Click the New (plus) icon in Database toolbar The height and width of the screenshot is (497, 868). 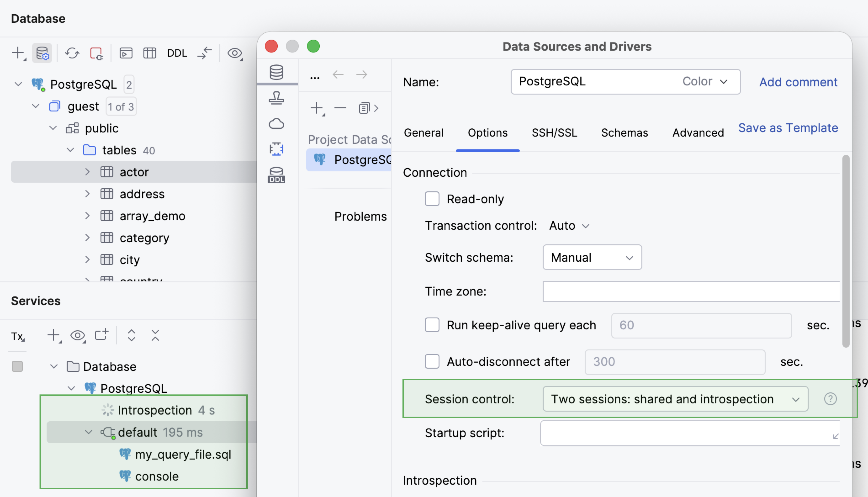click(19, 53)
